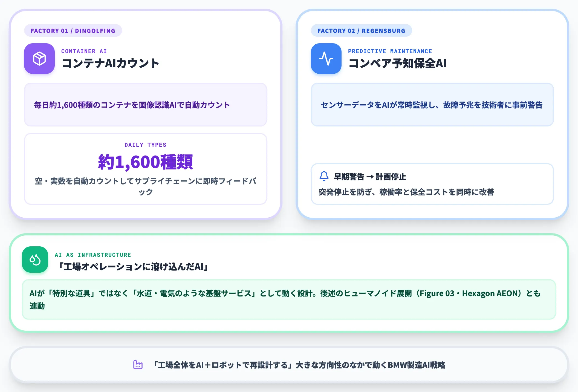Select the FACTORY 01 / DINGOLFING badge

coord(73,31)
